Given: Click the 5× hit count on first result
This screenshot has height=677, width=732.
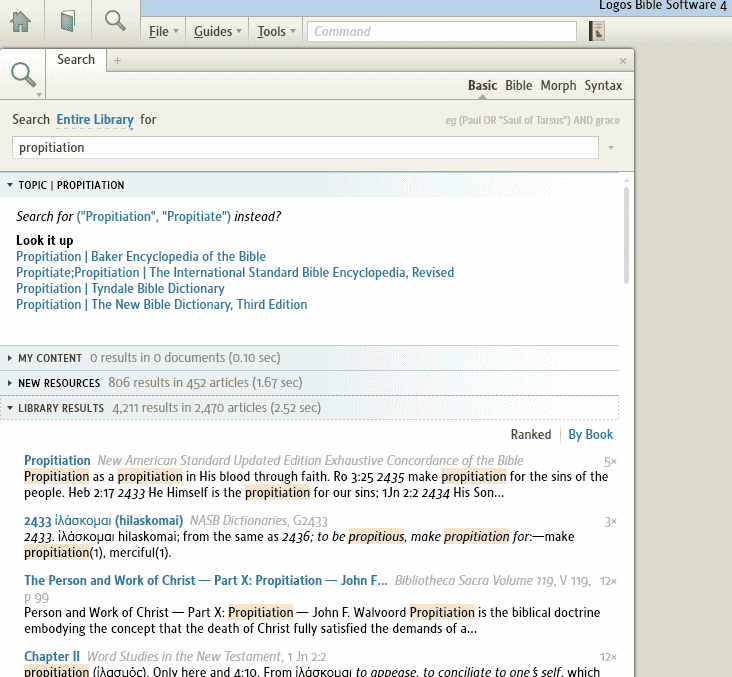Looking at the screenshot, I should coord(610,462).
